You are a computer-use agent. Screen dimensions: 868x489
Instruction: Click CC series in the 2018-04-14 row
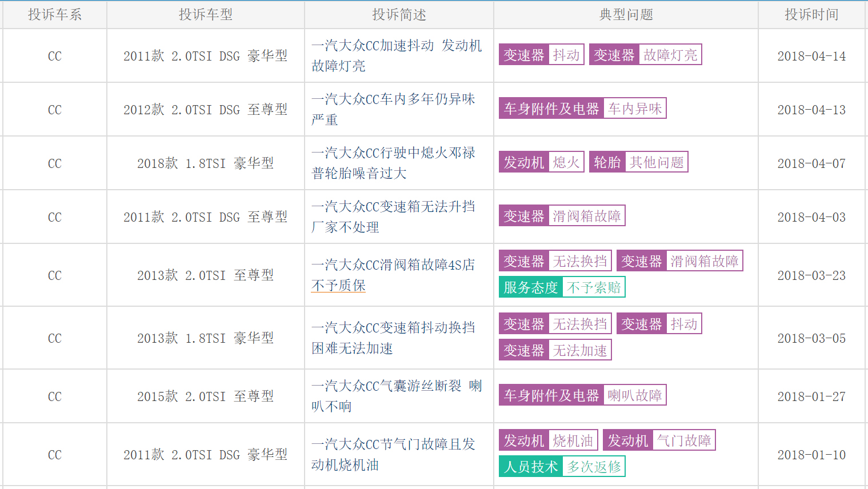point(55,56)
